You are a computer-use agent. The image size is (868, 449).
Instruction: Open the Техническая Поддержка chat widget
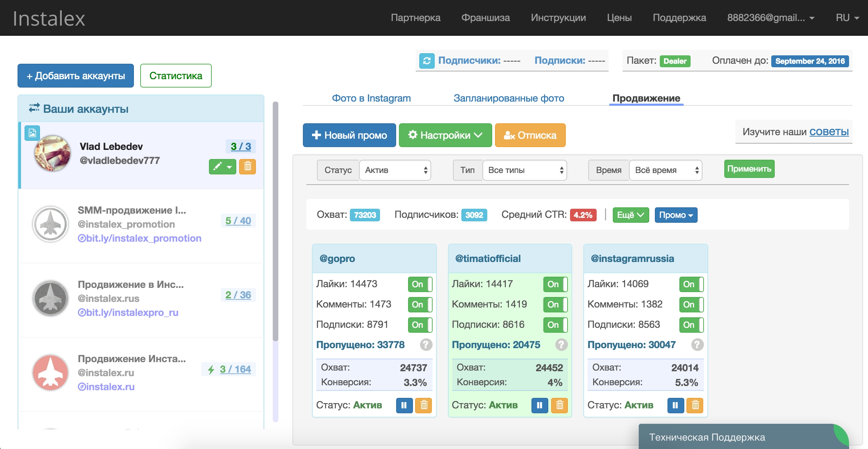point(744,436)
